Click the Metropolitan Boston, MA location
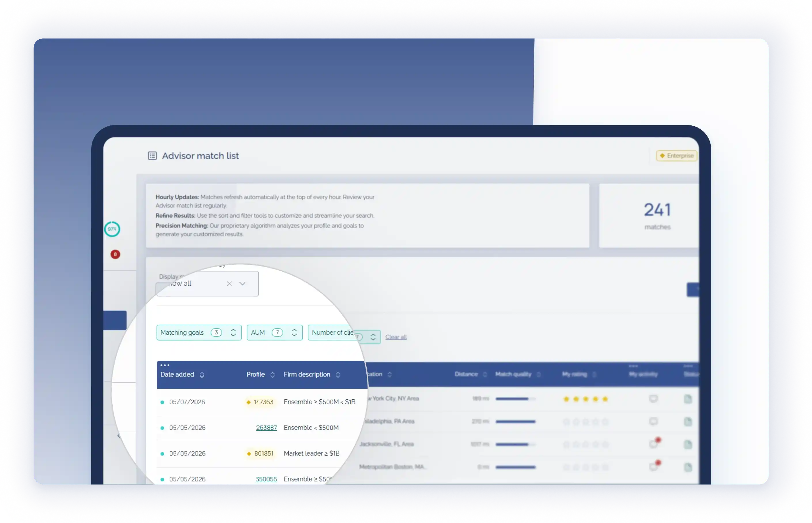 [393, 466]
